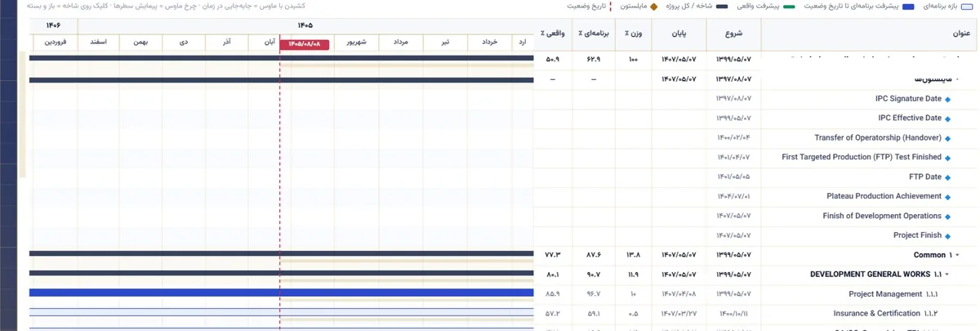Click the dark branch / whole-project legend swatch
Viewport: 980px width, 331px height.
coord(722,7)
